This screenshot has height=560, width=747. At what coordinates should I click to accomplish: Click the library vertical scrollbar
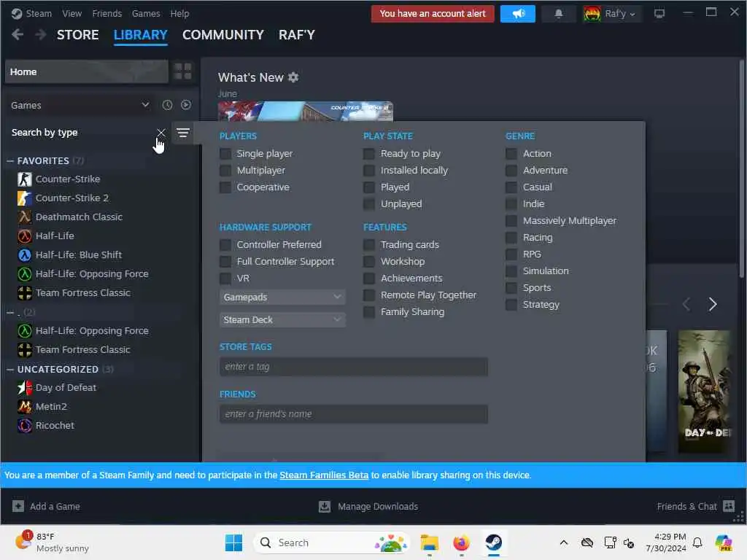[742, 169]
